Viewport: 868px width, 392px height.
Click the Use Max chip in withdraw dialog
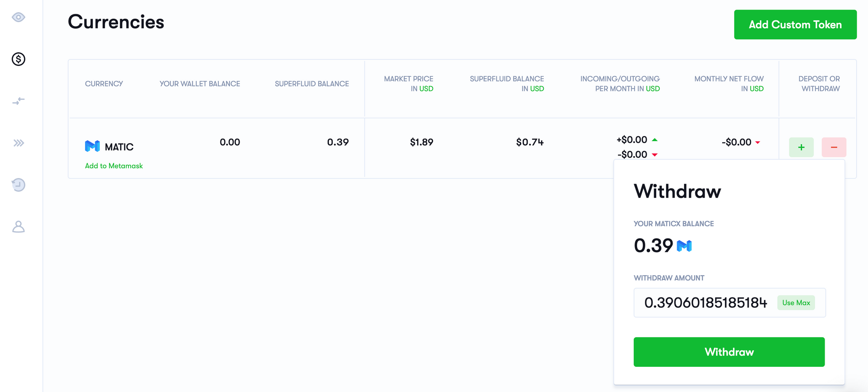pos(796,303)
